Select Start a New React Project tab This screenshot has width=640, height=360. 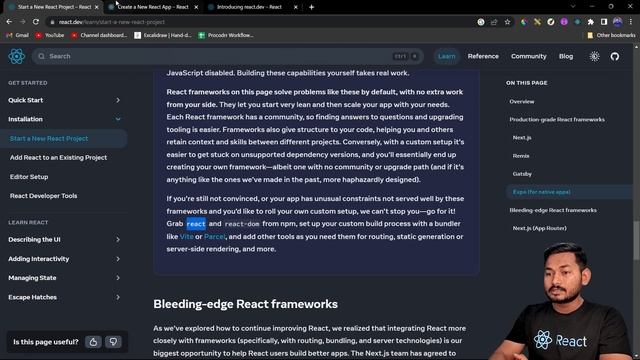coord(53,7)
